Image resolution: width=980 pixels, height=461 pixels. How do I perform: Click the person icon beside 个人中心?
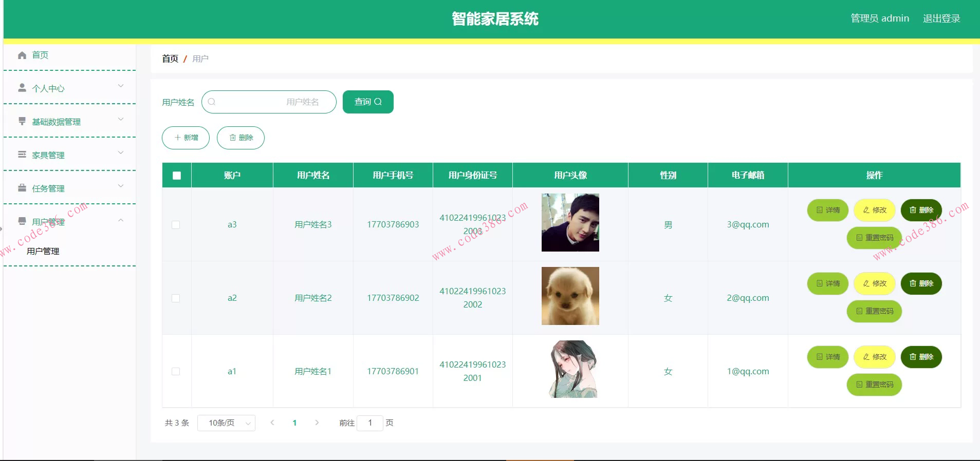pos(22,88)
